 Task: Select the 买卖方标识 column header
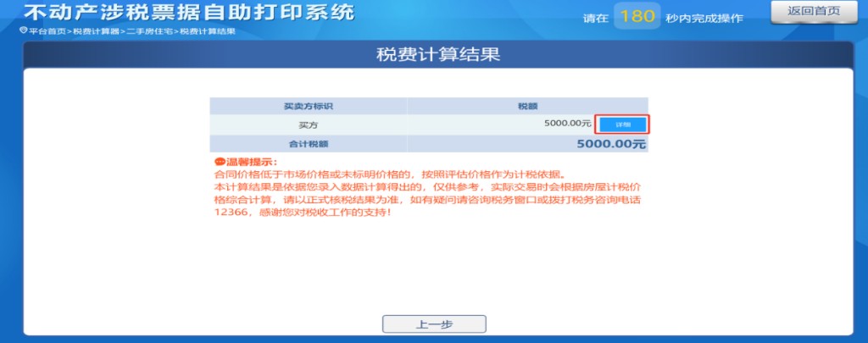point(308,106)
